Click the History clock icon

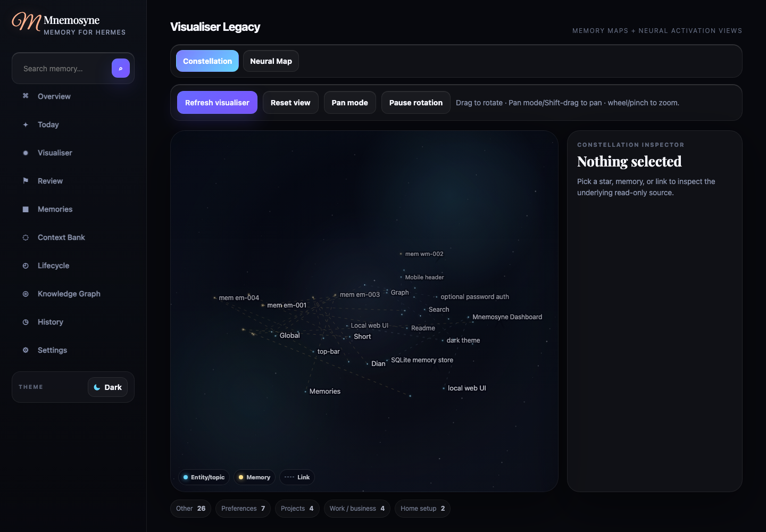coord(26,322)
